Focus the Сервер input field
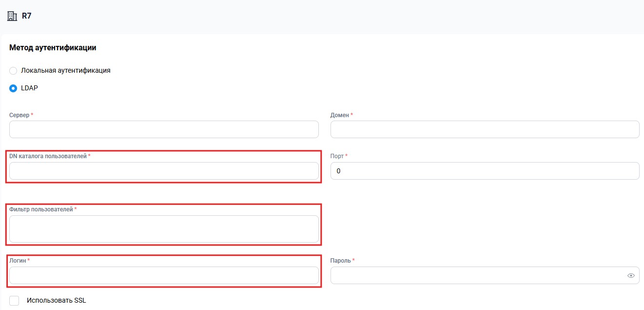Image resolution: width=644 pixels, height=310 pixels. pos(164,129)
